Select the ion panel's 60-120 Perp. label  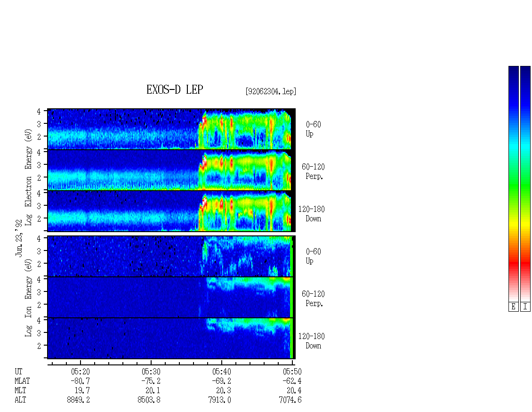click(x=313, y=299)
